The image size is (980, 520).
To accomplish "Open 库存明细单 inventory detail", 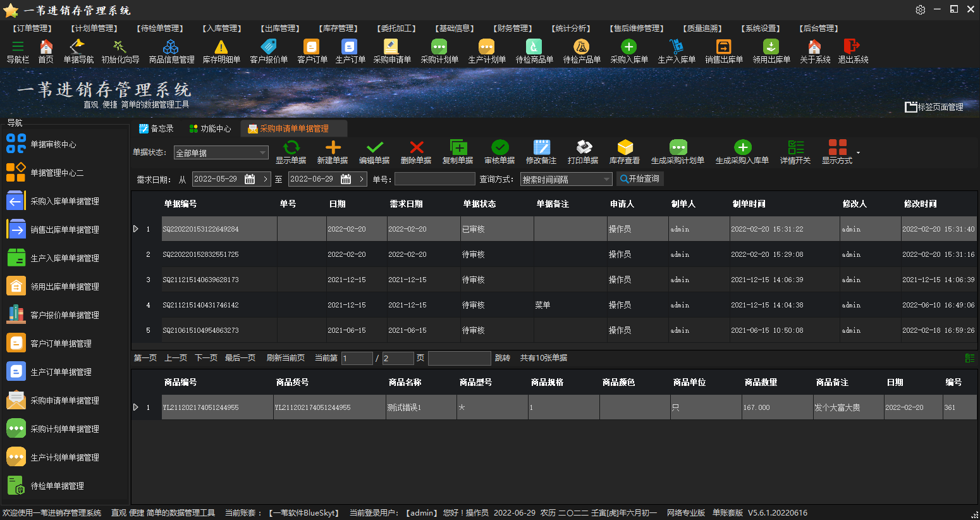I will [221, 51].
